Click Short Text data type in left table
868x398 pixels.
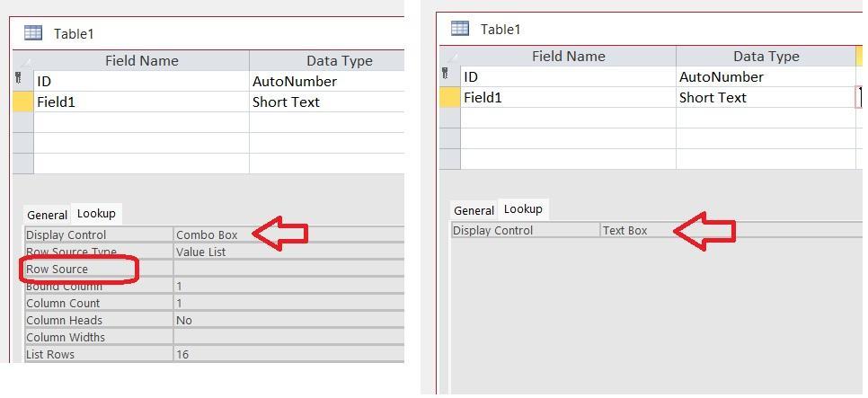click(286, 102)
